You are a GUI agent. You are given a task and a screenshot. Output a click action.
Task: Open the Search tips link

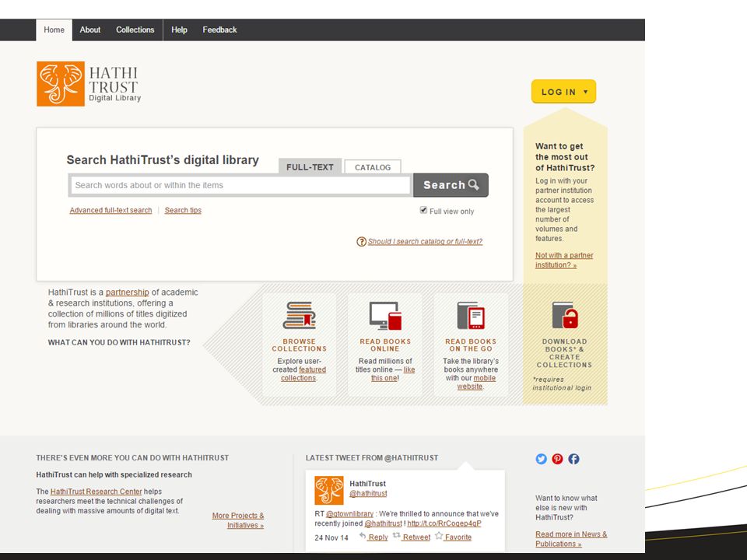tap(183, 211)
